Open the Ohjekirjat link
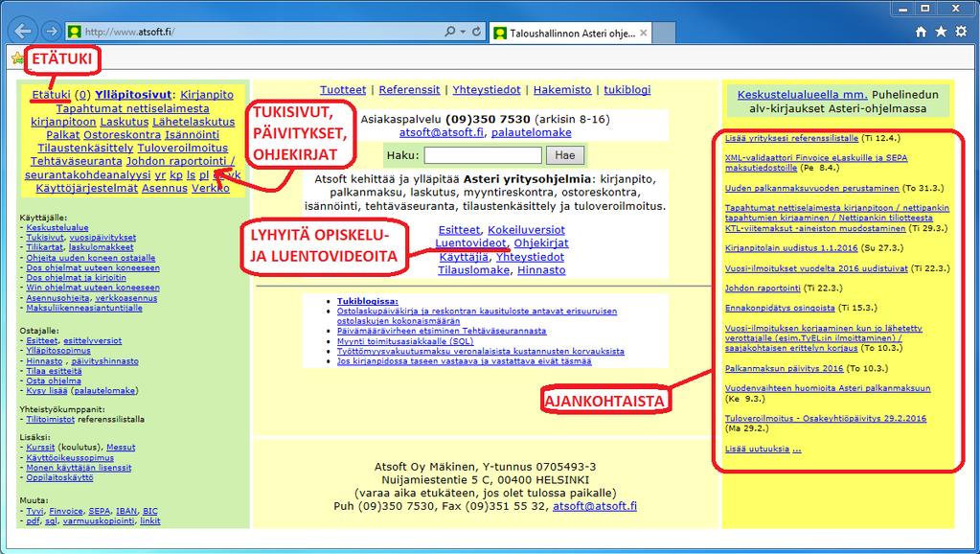Screen dimensions: 980x554 [x=541, y=243]
